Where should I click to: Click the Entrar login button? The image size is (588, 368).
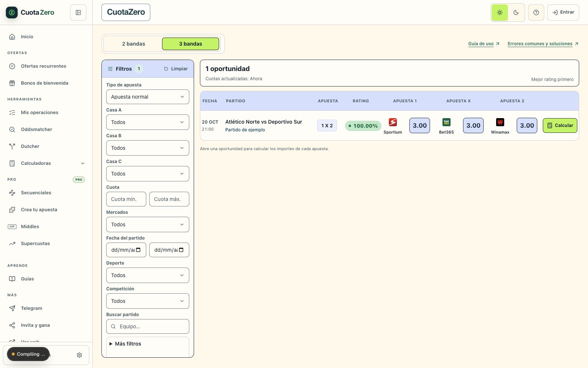click(x=563, y=13)
